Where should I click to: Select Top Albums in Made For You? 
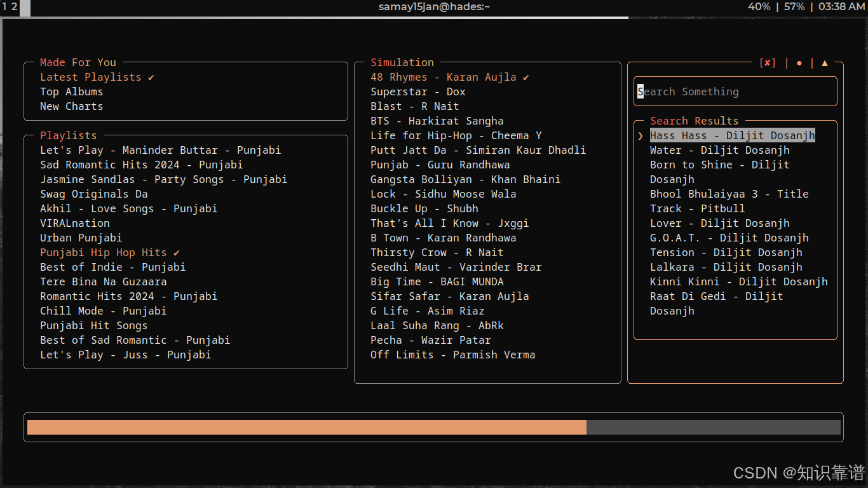pyautogui.click(x=72, y=91)
